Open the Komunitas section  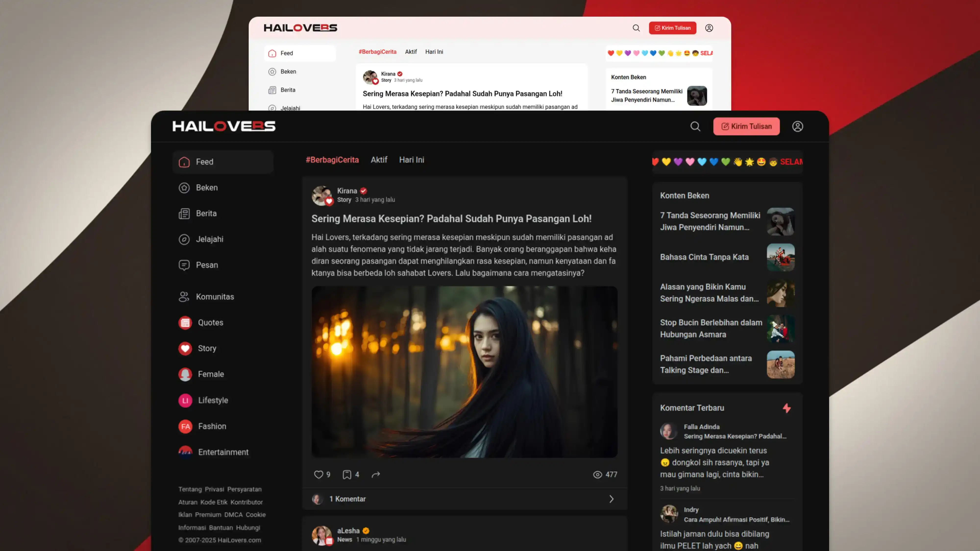pyautogui.click(x=215, y=297)
